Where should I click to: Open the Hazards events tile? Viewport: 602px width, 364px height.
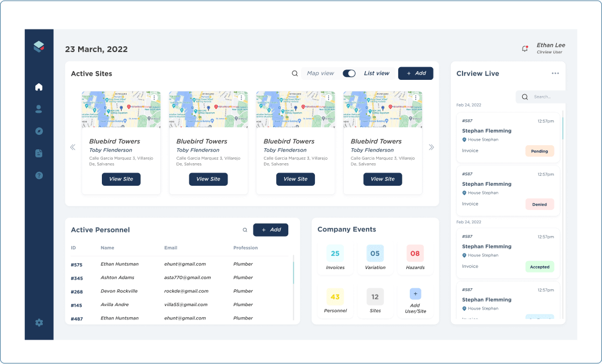pos(415,258)
